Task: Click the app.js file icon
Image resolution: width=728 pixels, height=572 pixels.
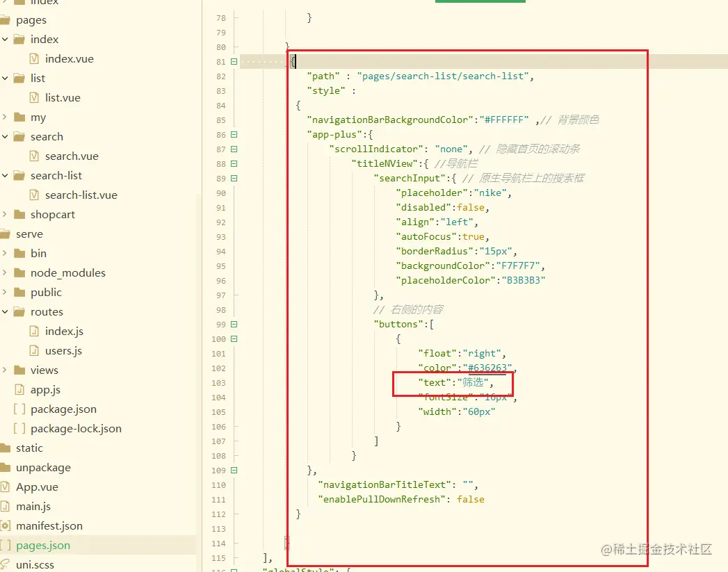Action: point(19,390)
